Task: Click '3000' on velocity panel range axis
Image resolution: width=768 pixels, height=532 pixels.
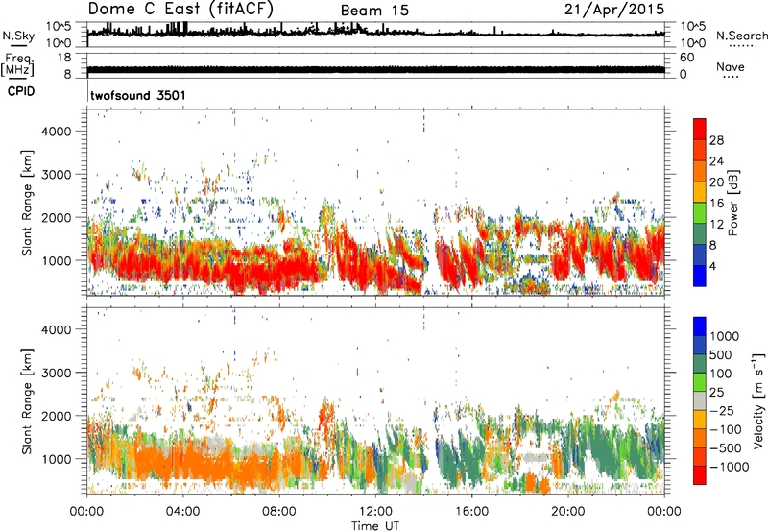Action: (57, 373)
